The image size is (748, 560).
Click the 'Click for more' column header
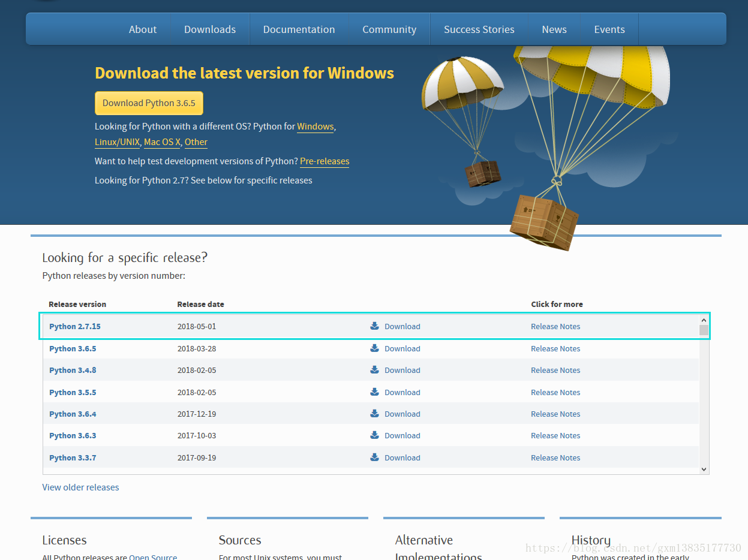tap(557, 304)
